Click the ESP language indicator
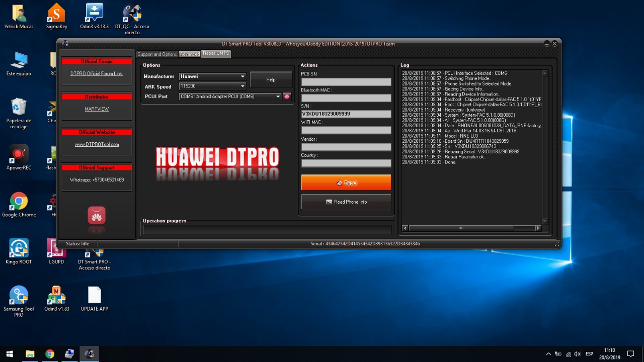This screenshot has height=362, width=644. tap(589, 354)
